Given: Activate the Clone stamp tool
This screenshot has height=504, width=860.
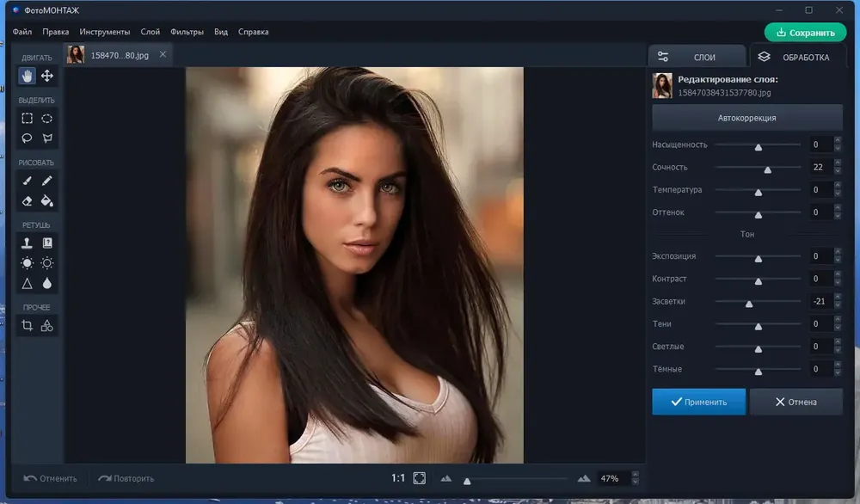Looking at the screenshot, I should point(27,243).
